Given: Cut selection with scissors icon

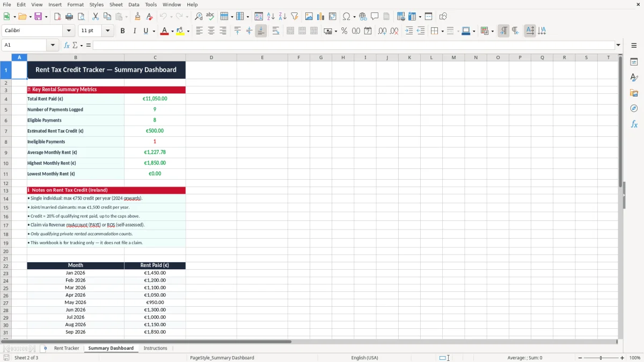Looking at the screenshot, I should point(96,17).
